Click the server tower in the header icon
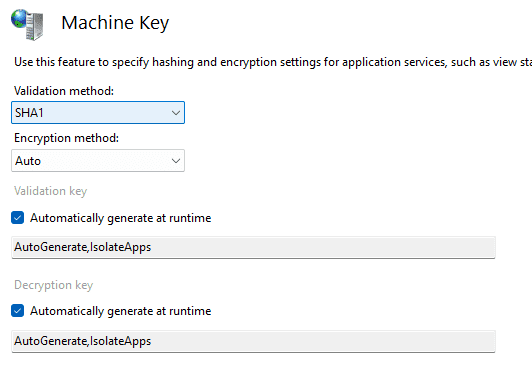The height and width of the screenshot is (379, 532). tap(35, 26)
